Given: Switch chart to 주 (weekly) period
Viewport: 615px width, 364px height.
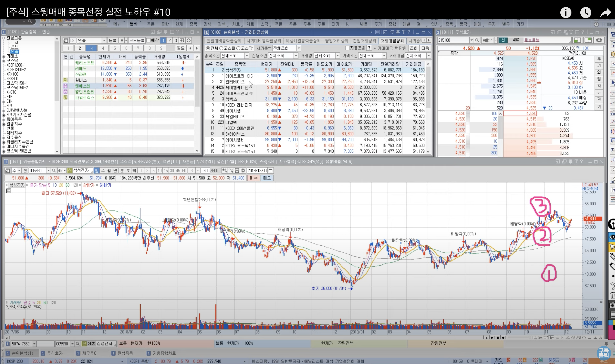Looking at the screenshot, I should pyautogui.click(x=103, y=170).
